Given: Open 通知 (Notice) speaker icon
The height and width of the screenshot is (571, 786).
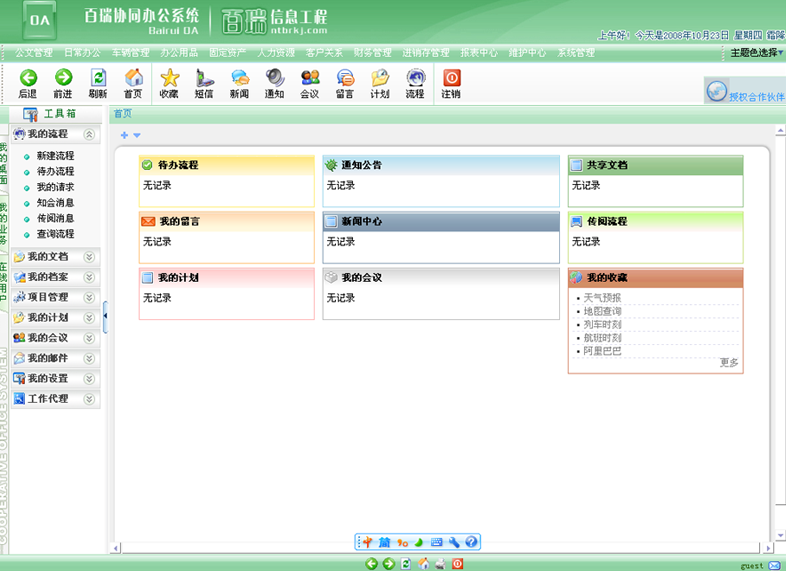Looking at the screenshot, I should [x=274, y=78].
